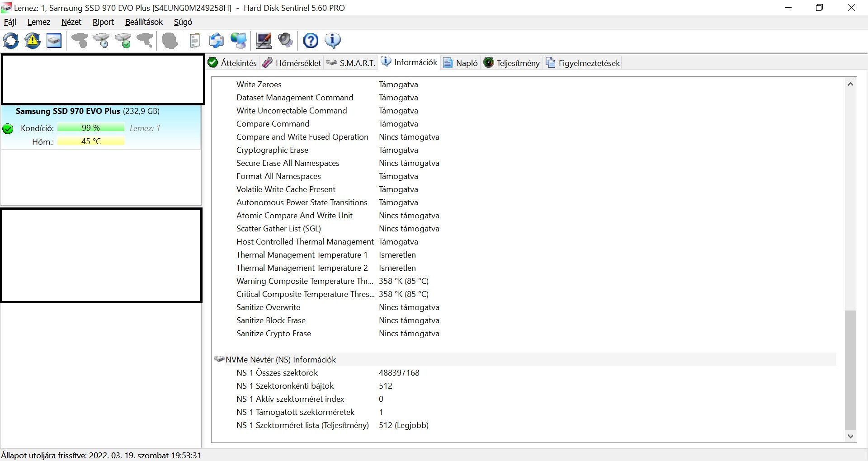Open the Súgó menu
The height and width of the screenshot is (461, 868).
(x=183, y=22)
